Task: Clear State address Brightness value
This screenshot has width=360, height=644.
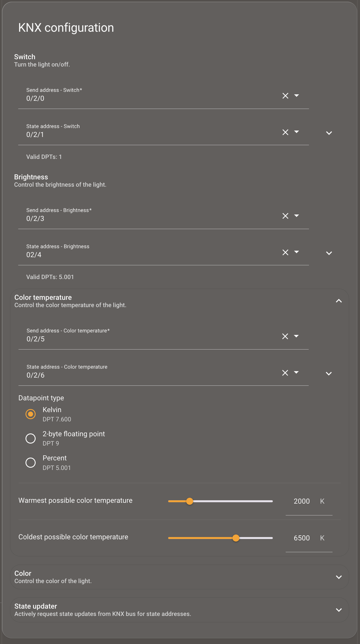Action: pos(285,252)
